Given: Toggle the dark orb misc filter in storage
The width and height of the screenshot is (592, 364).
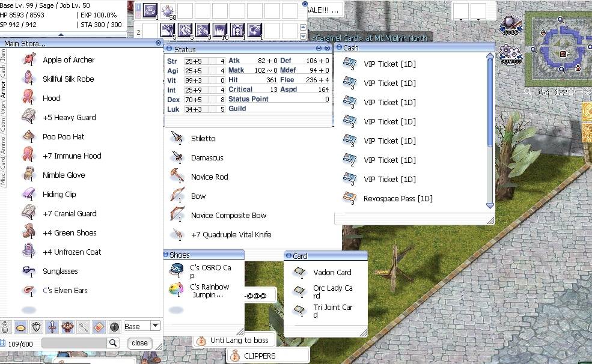Looking at the screenshot, I should tap(114, 327).
